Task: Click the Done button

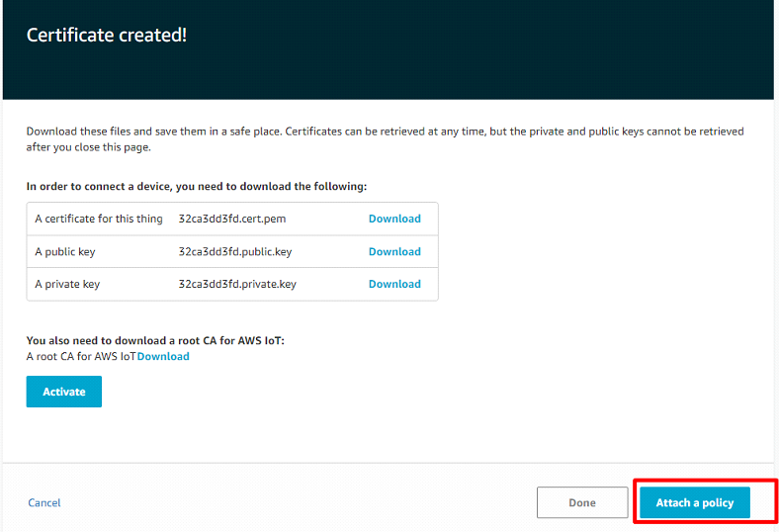Action: pyautogui.click(x=582, y=502)
